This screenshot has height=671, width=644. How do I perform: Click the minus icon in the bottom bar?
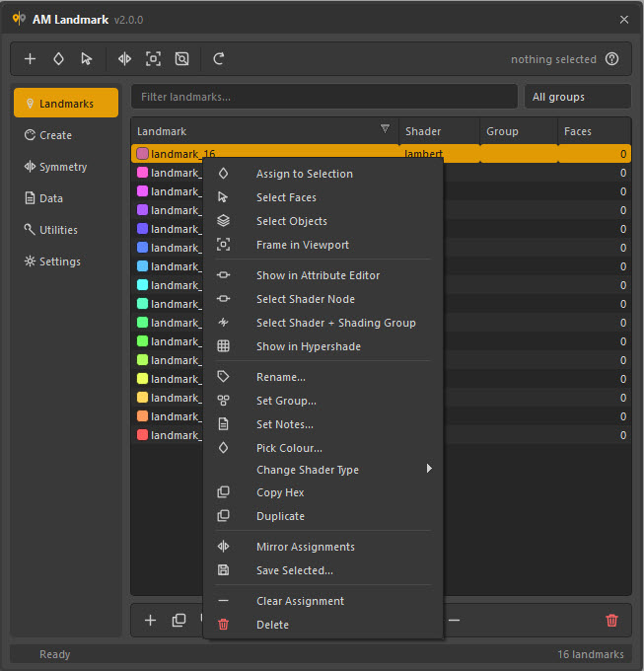(454, 620)
